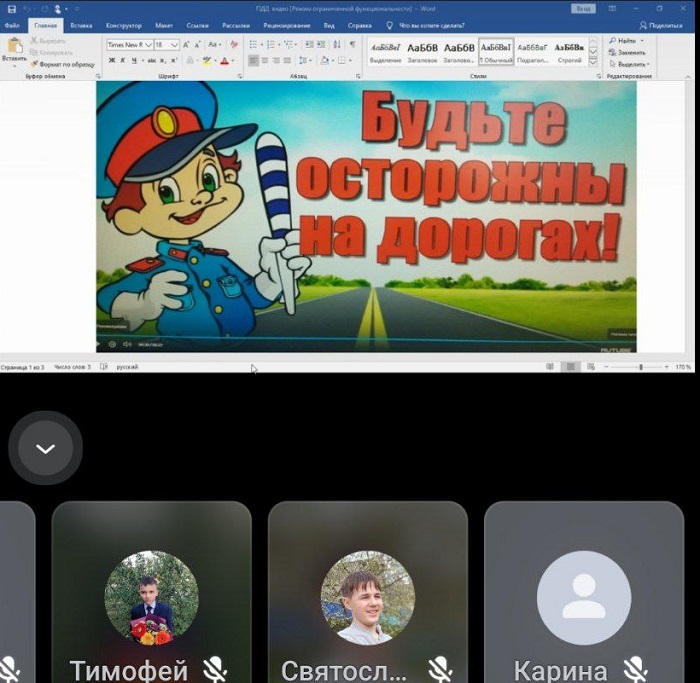Decrease paragraph indent
The image size is (700, 683).
click(309, 45)
